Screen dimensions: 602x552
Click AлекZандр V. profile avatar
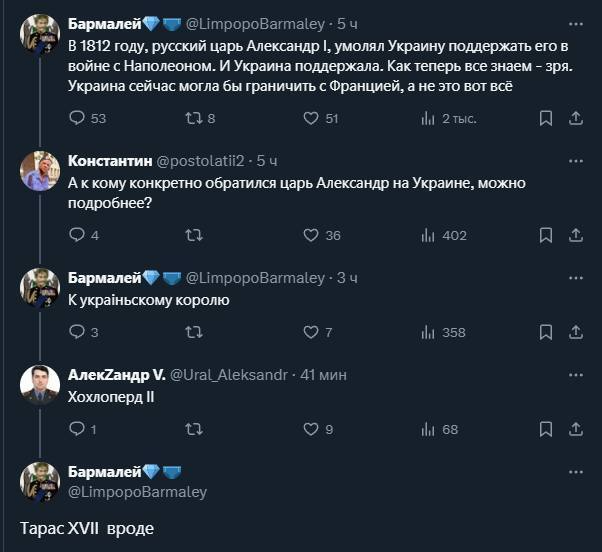(x=40, y=385)
